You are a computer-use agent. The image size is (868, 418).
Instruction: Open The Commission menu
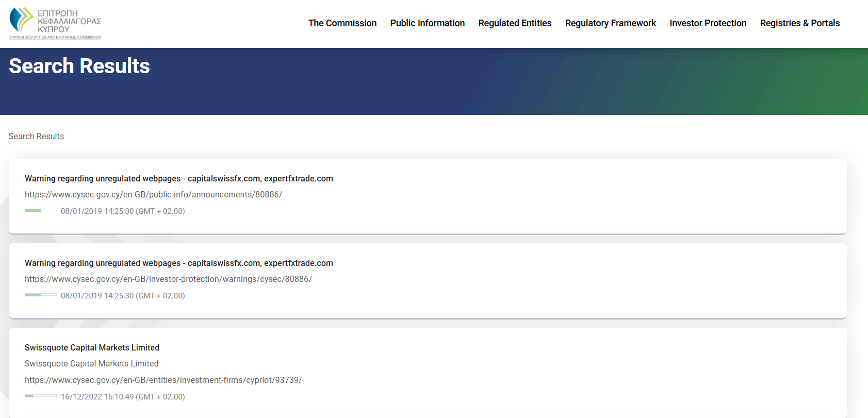click(342, 23)
